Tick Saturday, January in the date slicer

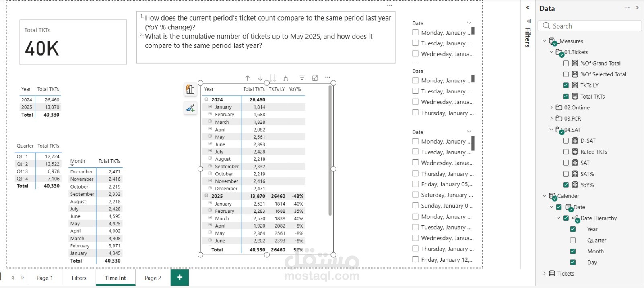pyautogui.click(x=415, y=195)
